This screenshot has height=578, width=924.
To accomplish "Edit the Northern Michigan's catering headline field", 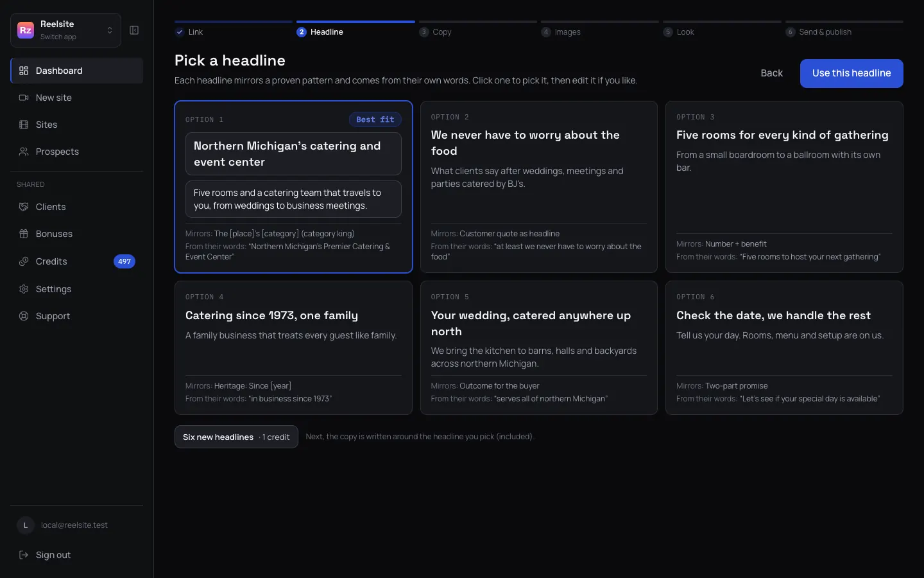I will click(293, 154).
